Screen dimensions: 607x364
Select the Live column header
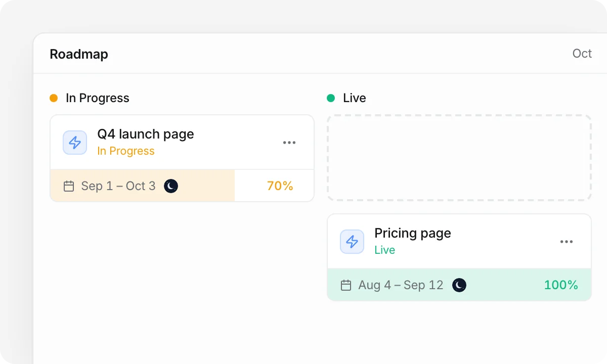[x=354, y=98]
